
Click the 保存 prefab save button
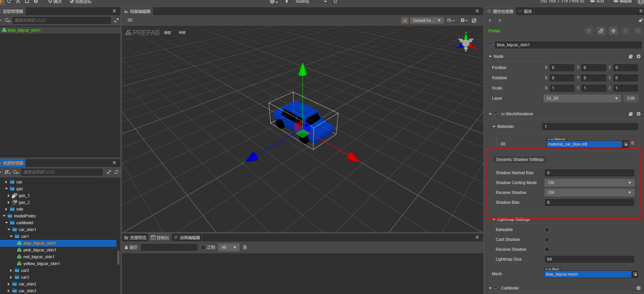[167, 33]
